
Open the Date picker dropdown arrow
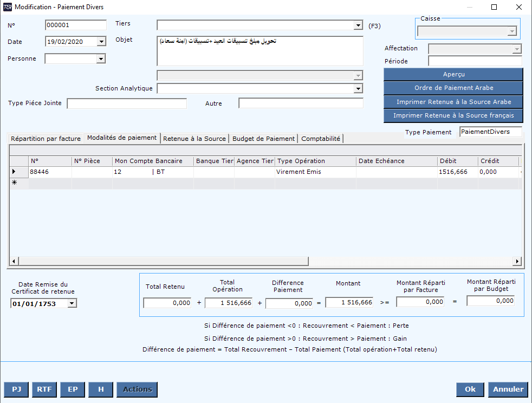click(101, 42)
